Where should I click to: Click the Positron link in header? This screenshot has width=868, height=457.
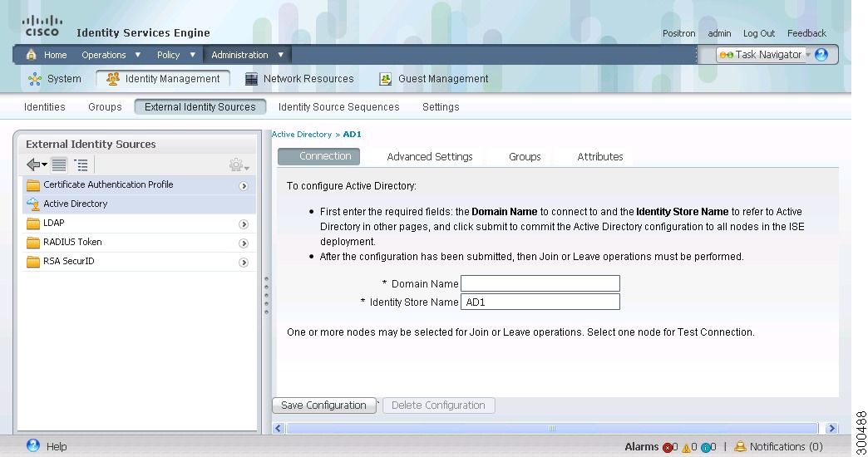[x=678, y=33]
